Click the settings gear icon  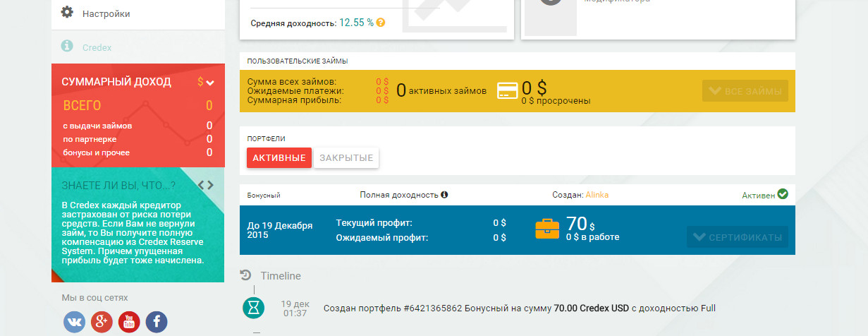67,12
